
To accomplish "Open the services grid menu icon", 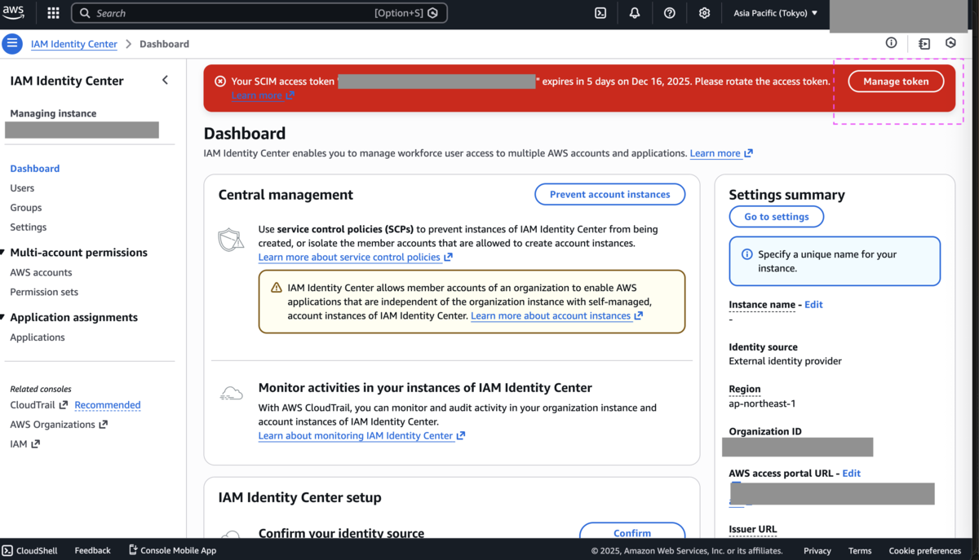I will coord(53,13).
